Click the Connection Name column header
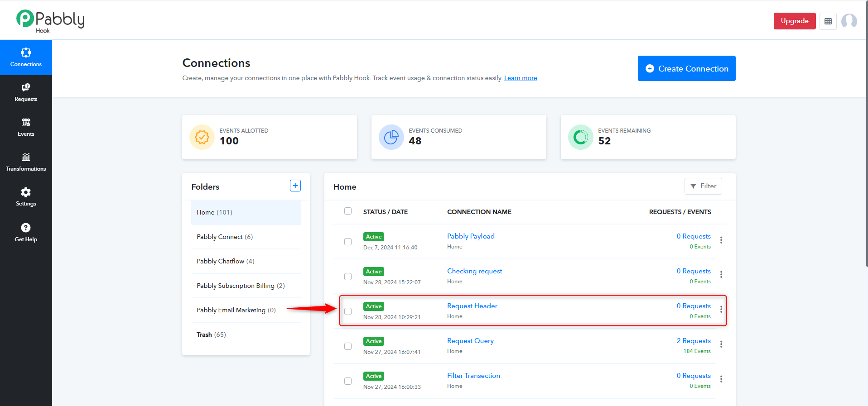This screenshot has width=868, height=406. [x=479, y=212]
